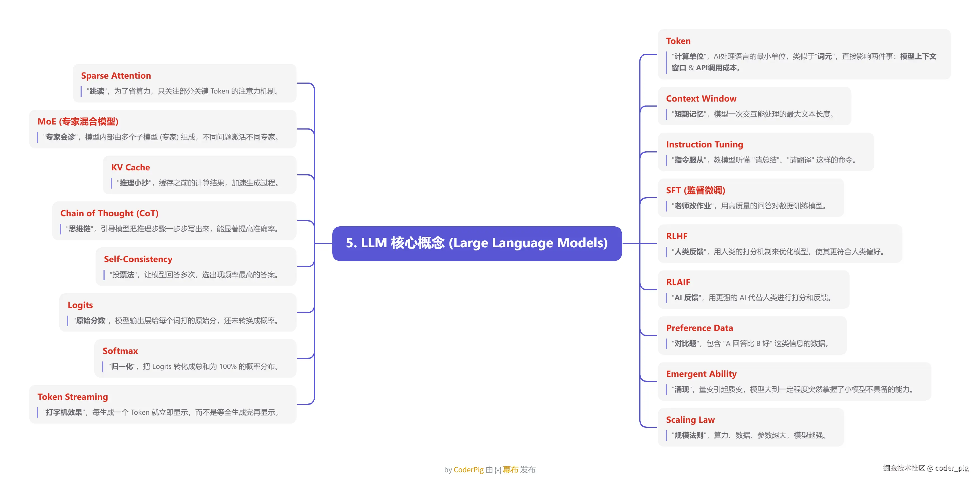Click the SFT (监督微调) node
Viewport: 980px width, 484px height.
[x=696, y=191]
